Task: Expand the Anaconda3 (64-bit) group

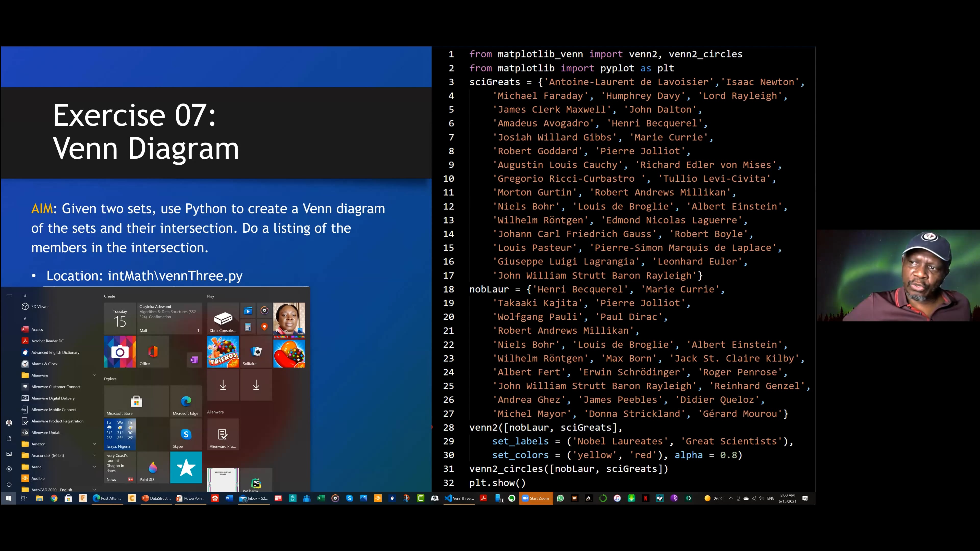Action: (94, 456)
